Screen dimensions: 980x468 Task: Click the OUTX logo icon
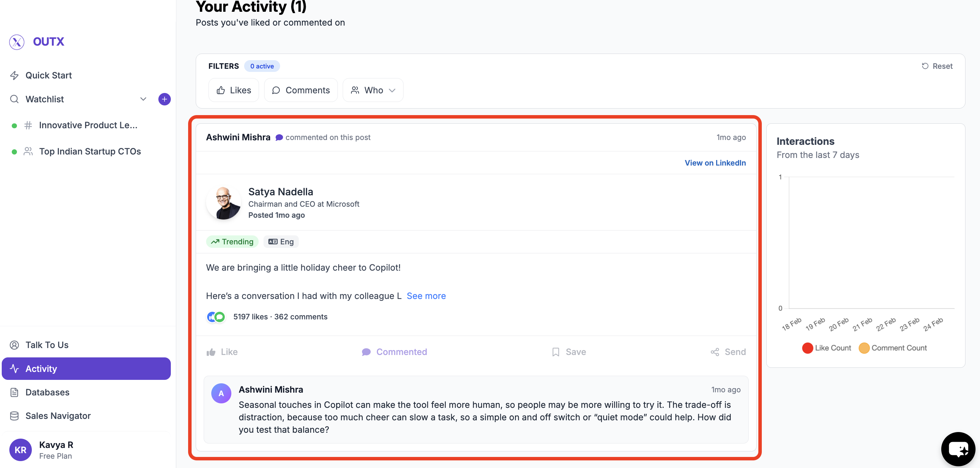point(17,42)
